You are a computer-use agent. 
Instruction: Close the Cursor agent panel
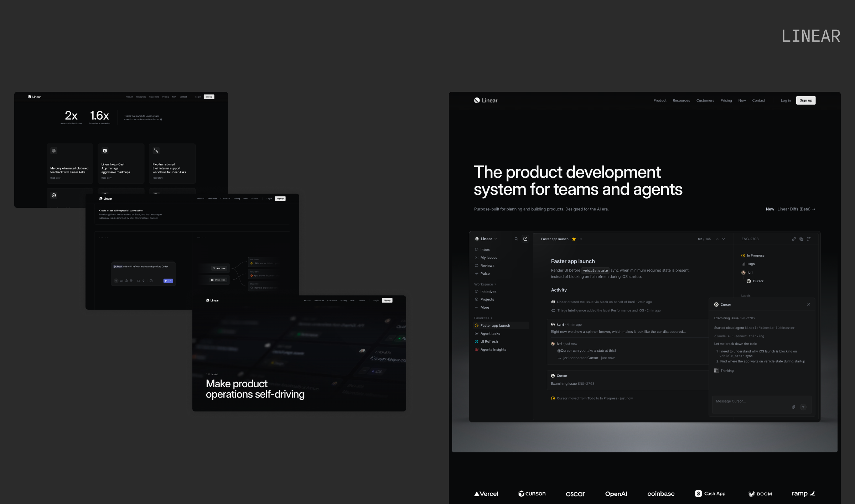pos(808,304)
